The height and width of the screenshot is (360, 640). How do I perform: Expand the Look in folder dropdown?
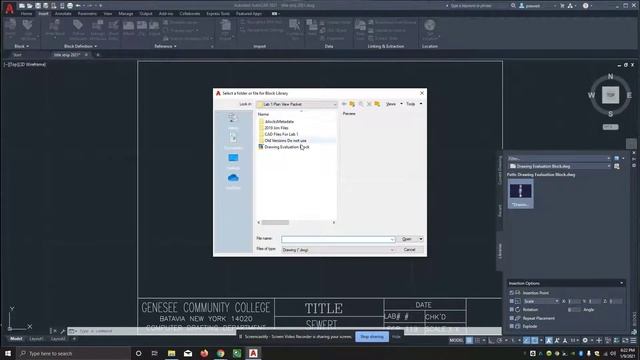point(335,104)
